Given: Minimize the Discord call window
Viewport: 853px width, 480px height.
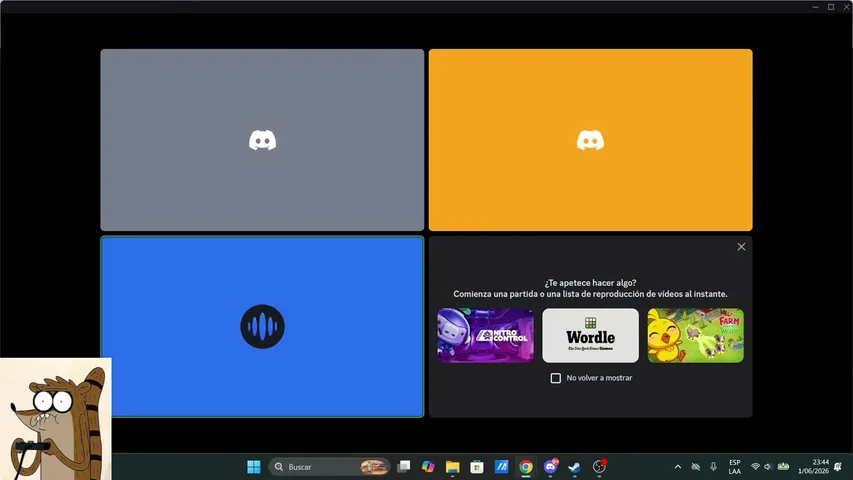Looking at the screenshot, I should pyautogui.click(x=815, y=7).
